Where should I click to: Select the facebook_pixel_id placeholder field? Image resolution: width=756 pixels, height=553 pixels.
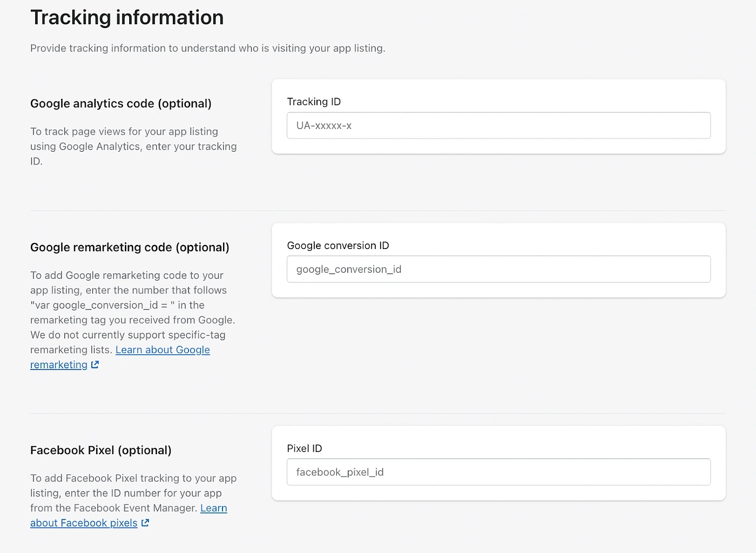498,471
